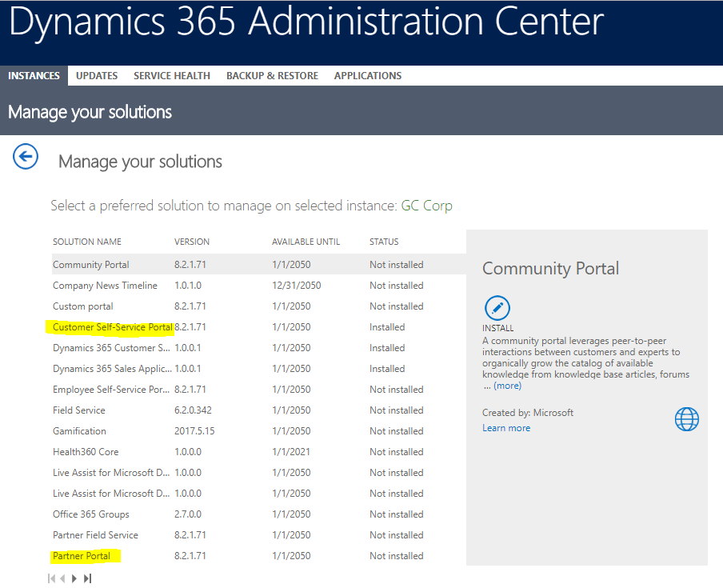Select Dynamics 365 Customer S... solution
Screen dimensions: 723x588
tap(111, 348)
